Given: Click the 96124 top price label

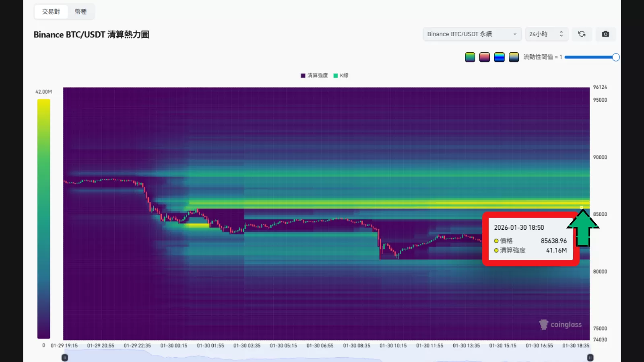Looking at the screenshot, I should click(x=600, y=87).
